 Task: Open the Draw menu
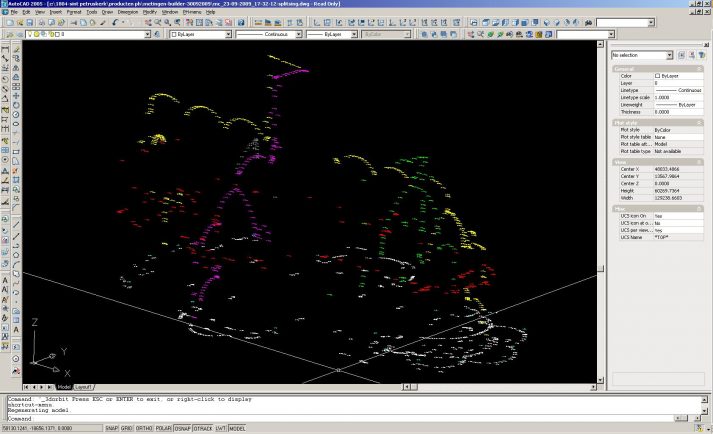click(107, 12)
